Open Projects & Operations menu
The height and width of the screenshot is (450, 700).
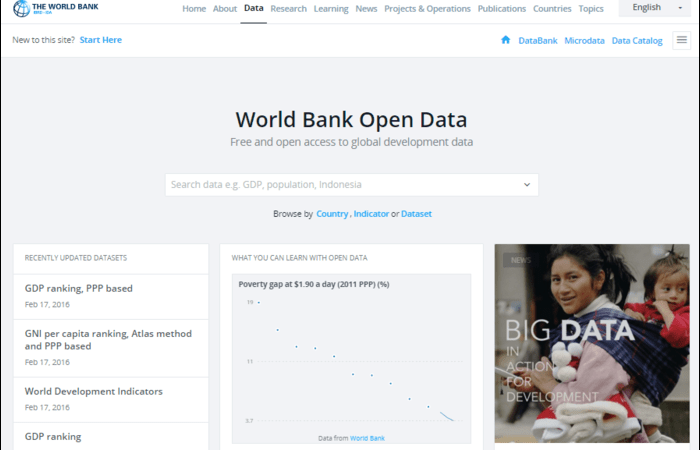pos(427,8)
